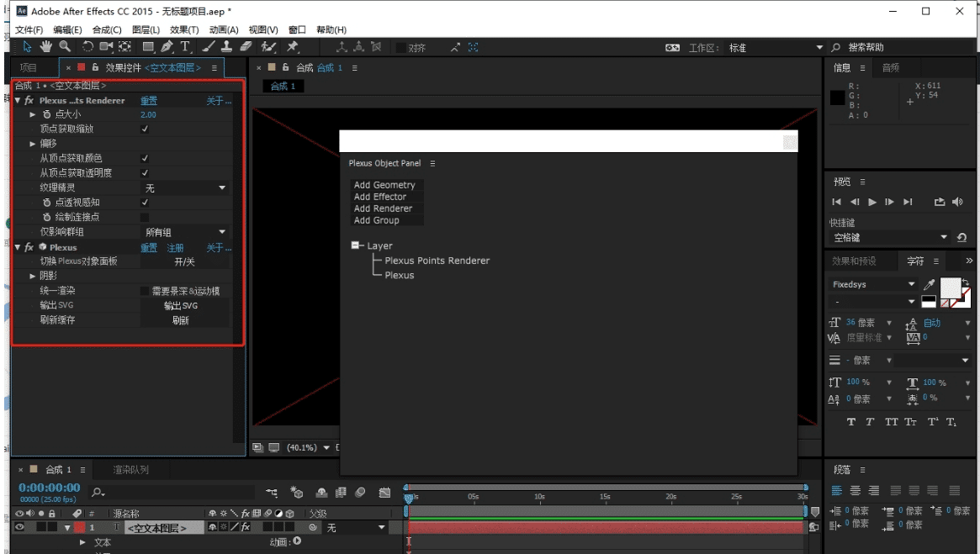Select the Rotation tool
Image resolution: width=980 pixels, height=554 pixels.
88,47
